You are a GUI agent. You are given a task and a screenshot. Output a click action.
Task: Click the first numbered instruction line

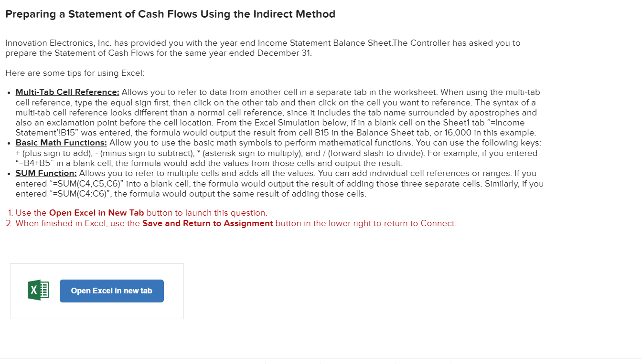(x=136, y=213)
